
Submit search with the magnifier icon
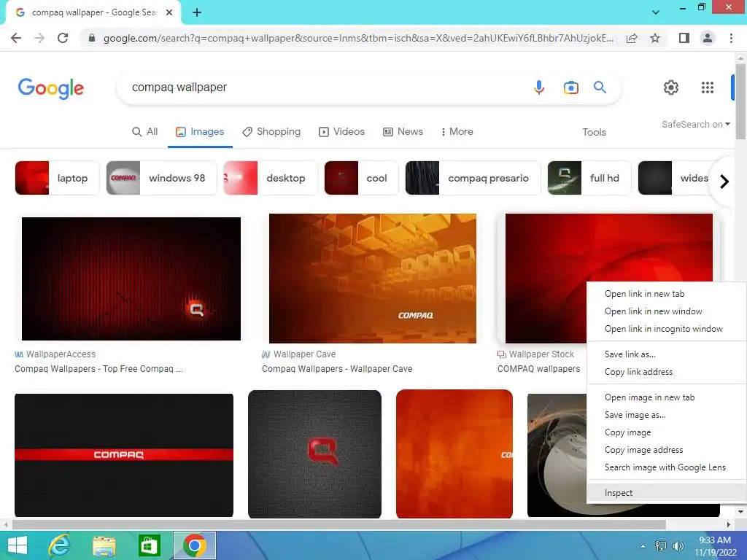pyautogui.click(x=600, y=87)
